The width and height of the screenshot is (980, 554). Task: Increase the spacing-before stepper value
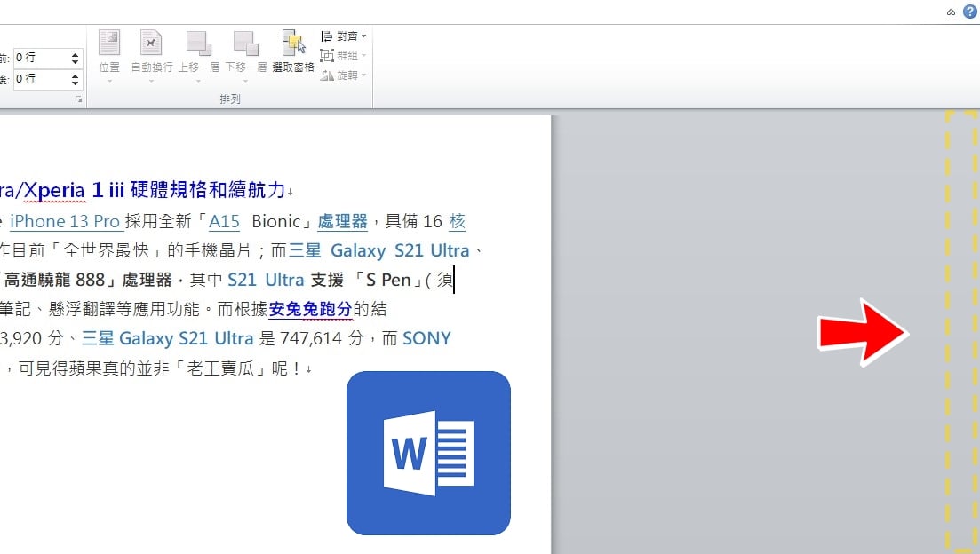coord(75,55)
